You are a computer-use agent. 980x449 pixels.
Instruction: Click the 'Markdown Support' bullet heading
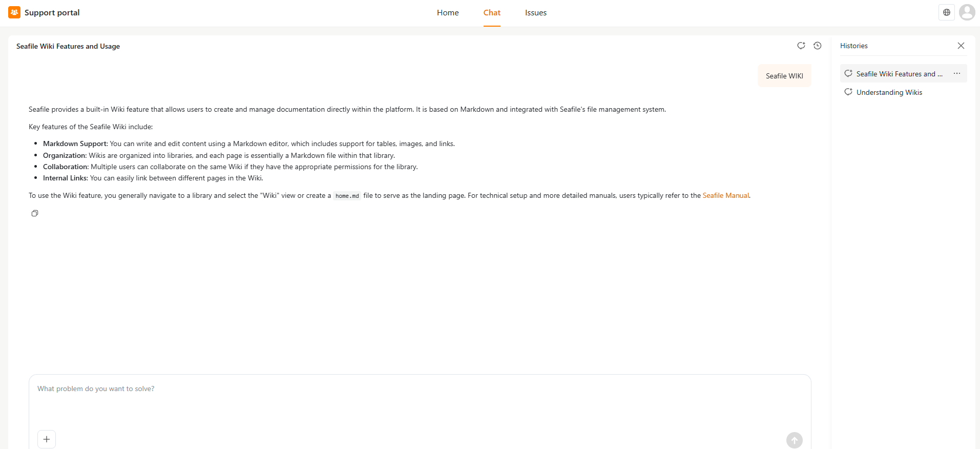click(75, 144)
